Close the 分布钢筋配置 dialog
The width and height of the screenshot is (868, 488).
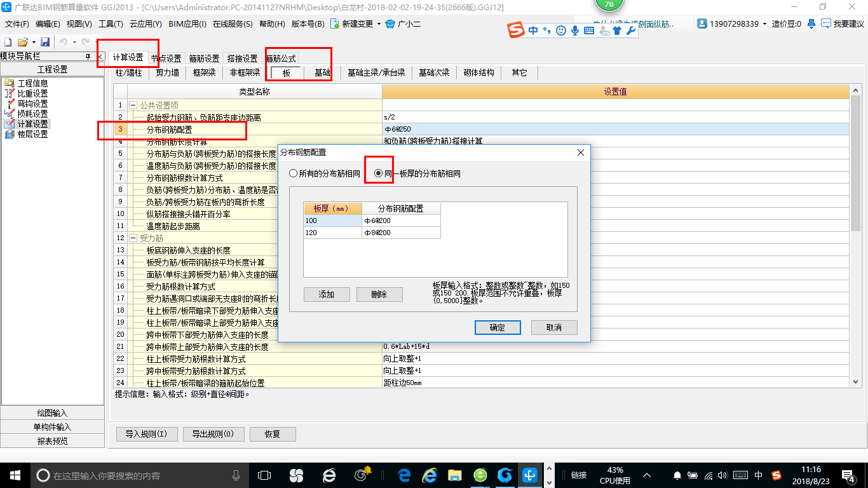[580, 153]
